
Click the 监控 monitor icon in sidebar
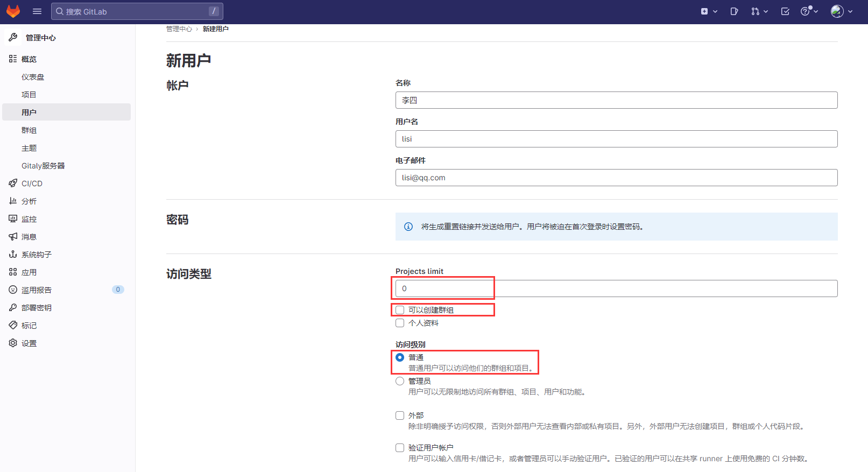click(13, 219)
